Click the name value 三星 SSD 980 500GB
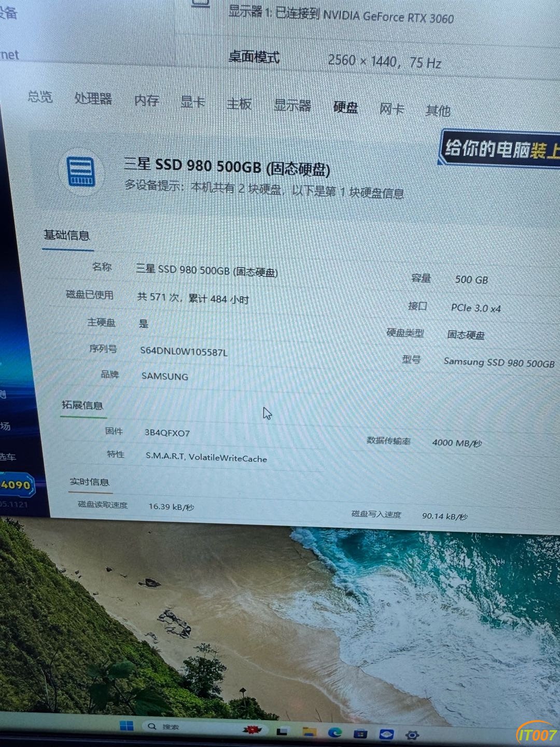Screen dimensions: 560x747 (207, 270)
